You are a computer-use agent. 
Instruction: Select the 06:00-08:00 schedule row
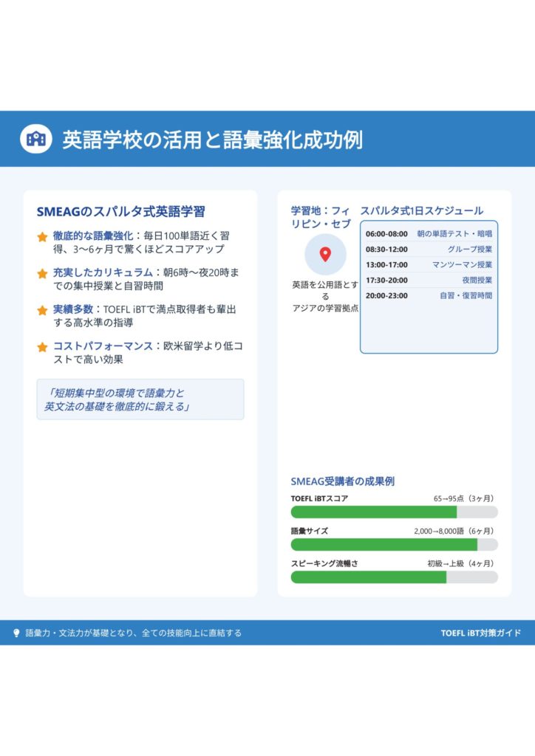[x=429, y=234]
